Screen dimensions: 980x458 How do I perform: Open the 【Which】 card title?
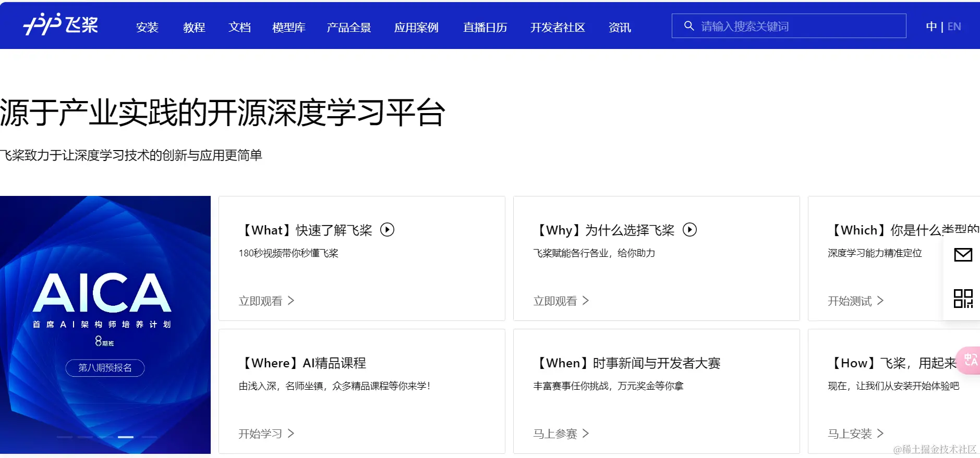[904, 230]
